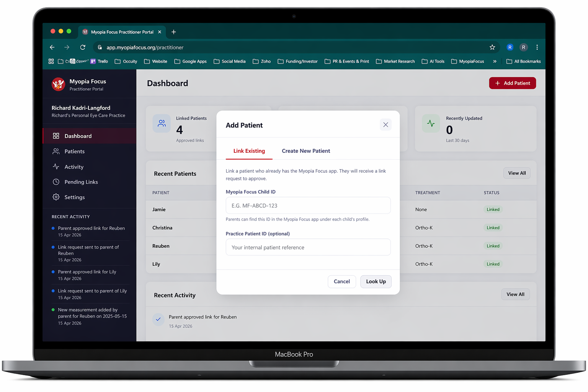Open a new browser tab with plus
Viewport: 588px width, 392px height.
174,32
